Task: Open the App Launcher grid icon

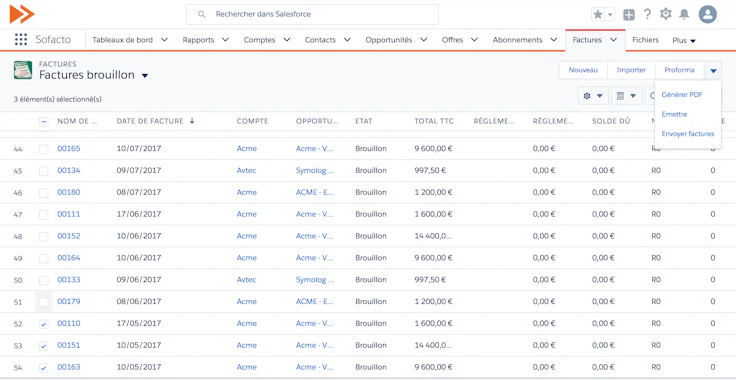Action: (21, 40)
